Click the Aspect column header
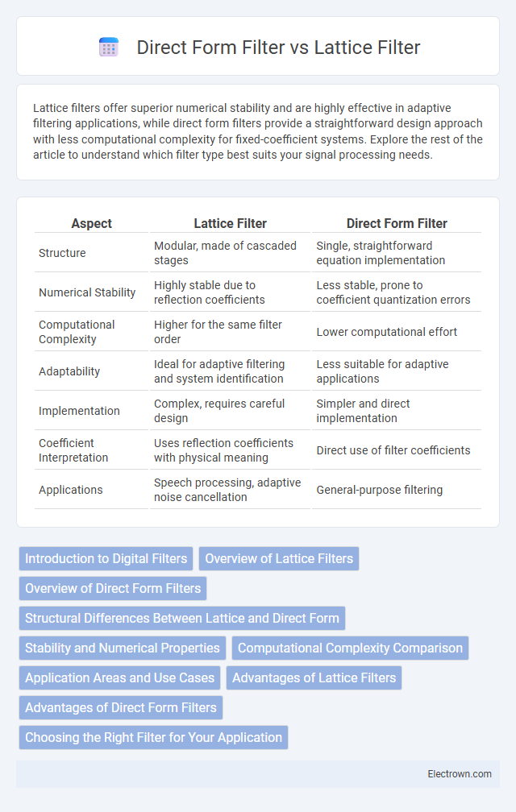Image resolution: width=516 pixels, height=812 pixels. (x=92, y=223)
